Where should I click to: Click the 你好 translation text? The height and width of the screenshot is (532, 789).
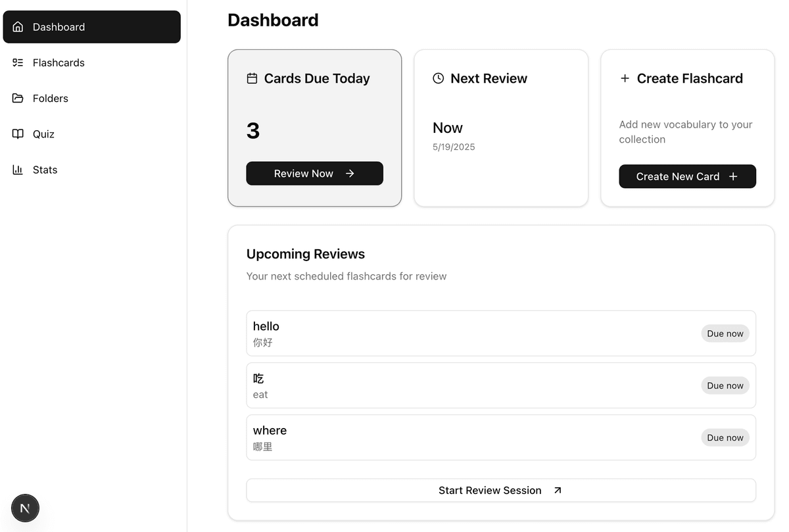point(262,343)
